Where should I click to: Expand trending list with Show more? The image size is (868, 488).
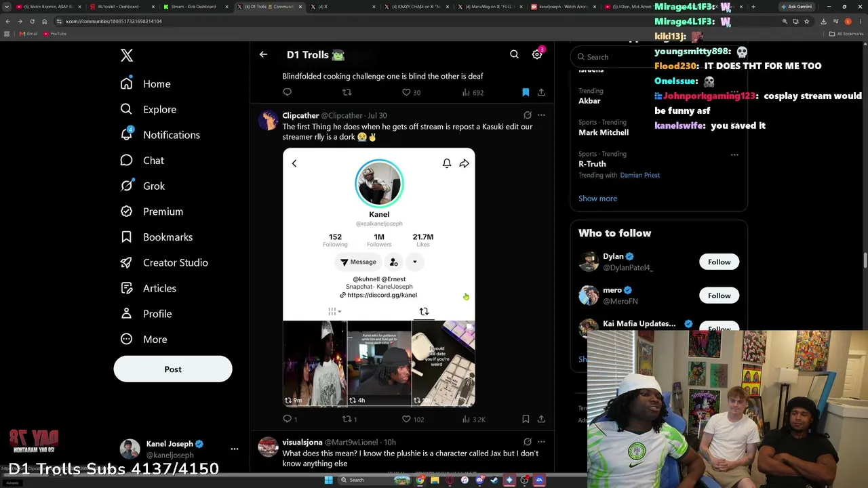[597, 199]
